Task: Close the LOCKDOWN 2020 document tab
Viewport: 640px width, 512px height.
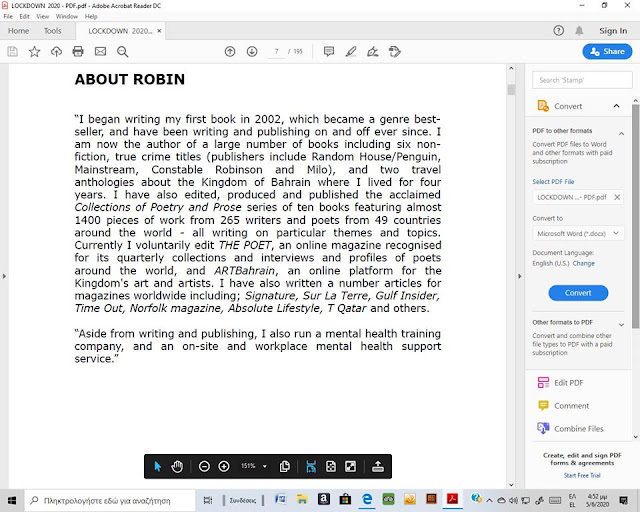Action: tap(159, 31)
